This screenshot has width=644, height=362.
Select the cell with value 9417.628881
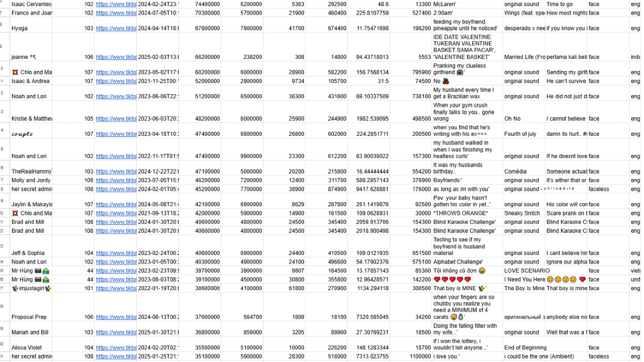(369, 189)
